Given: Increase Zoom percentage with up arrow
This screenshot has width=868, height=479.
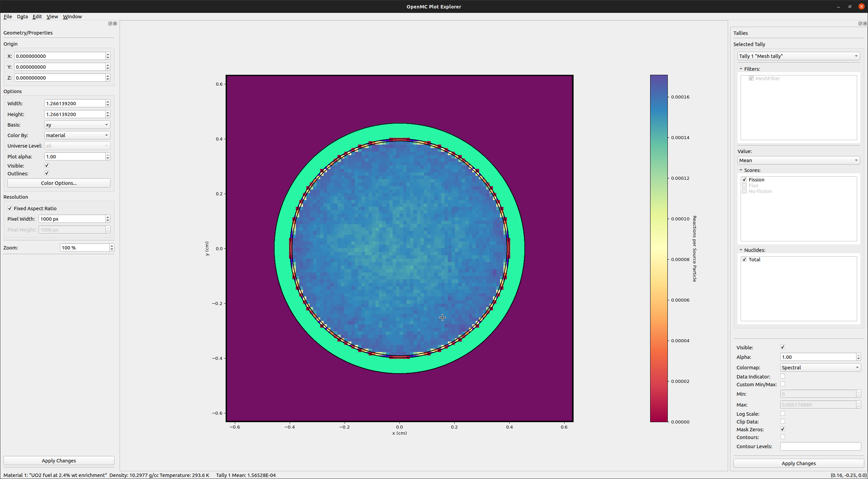Looking at the screenshot, I should tap(111, 246).
